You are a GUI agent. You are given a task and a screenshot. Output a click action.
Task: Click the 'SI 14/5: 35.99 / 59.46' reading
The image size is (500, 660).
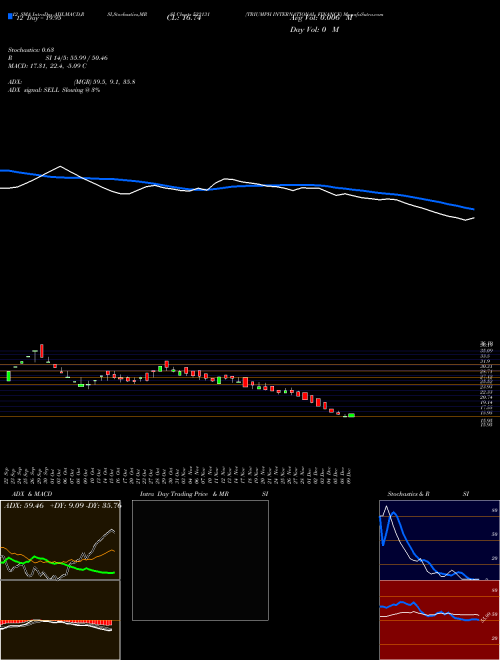point(77,58)
